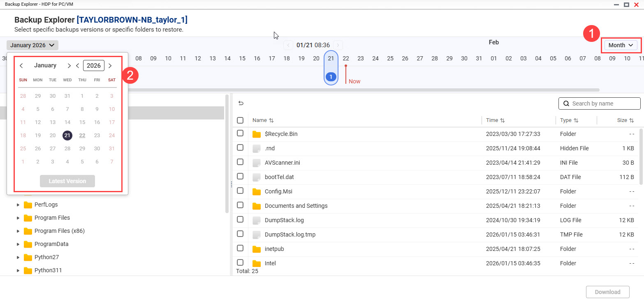Go to previous month in calendar
The height and width of the screenshot is (308, 644).
point(21,66)
